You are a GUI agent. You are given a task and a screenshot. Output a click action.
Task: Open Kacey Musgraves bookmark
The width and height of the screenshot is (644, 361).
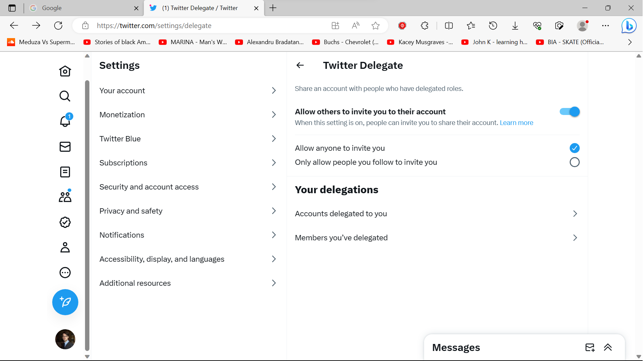[420, 42]
